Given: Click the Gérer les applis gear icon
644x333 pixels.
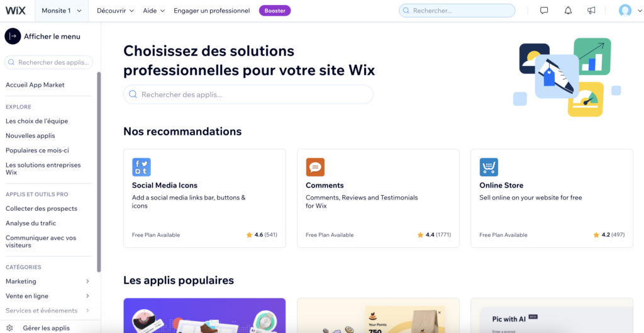Looking at the screenshot, I should (9, 328).
